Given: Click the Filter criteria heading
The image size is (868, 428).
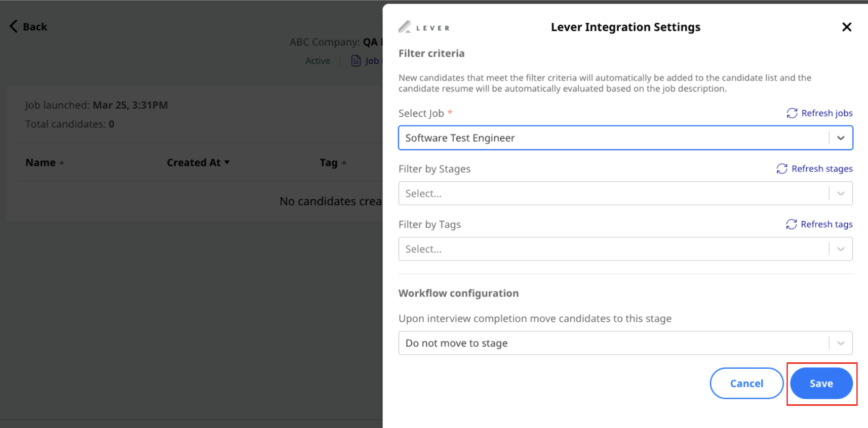Looking at the screenshot, I should coord(431,54).
